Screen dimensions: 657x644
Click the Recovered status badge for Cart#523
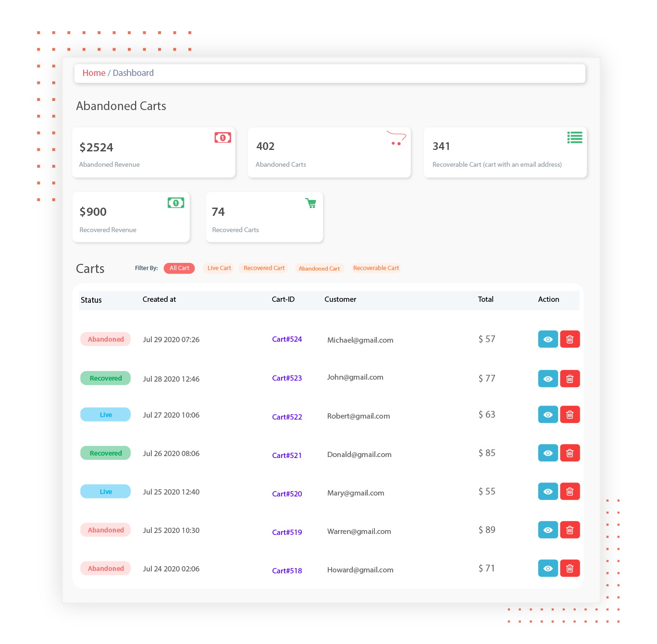pyautogui.click(x=106, y=378)
